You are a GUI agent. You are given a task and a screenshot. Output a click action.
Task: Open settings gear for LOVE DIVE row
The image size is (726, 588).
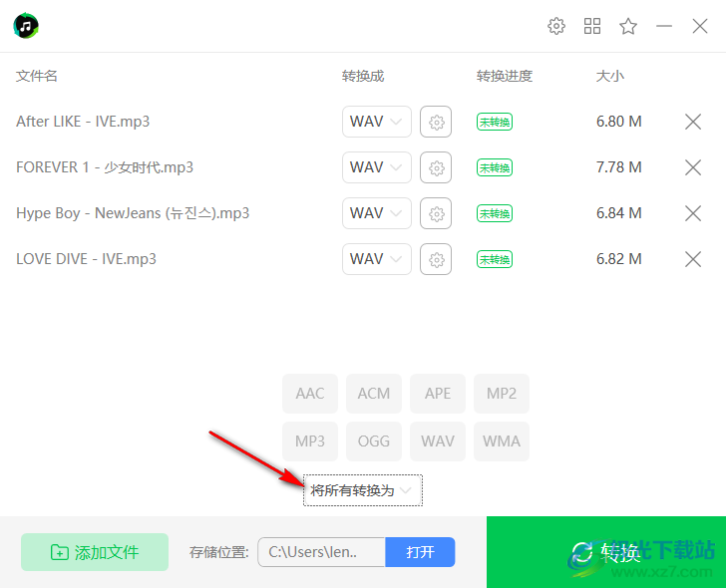click(436, 259)
